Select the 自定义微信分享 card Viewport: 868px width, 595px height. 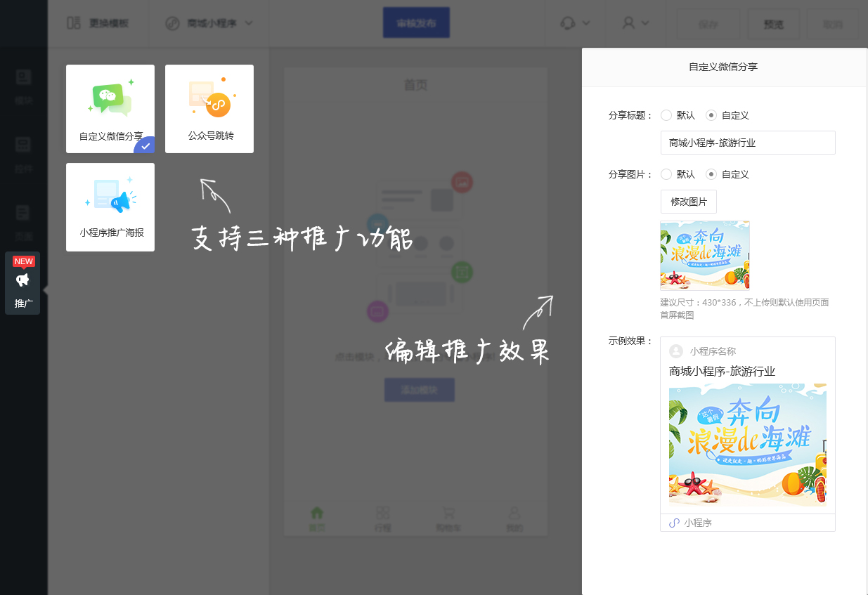(110, 109)
